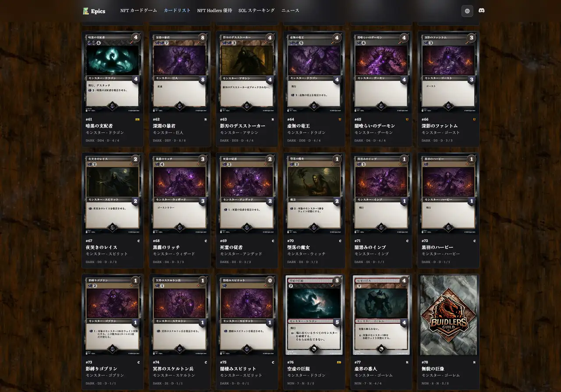Click the Discord icon in the header
Image resolution: width=561 pixels, height=392 pixels.
click(481, 11)
